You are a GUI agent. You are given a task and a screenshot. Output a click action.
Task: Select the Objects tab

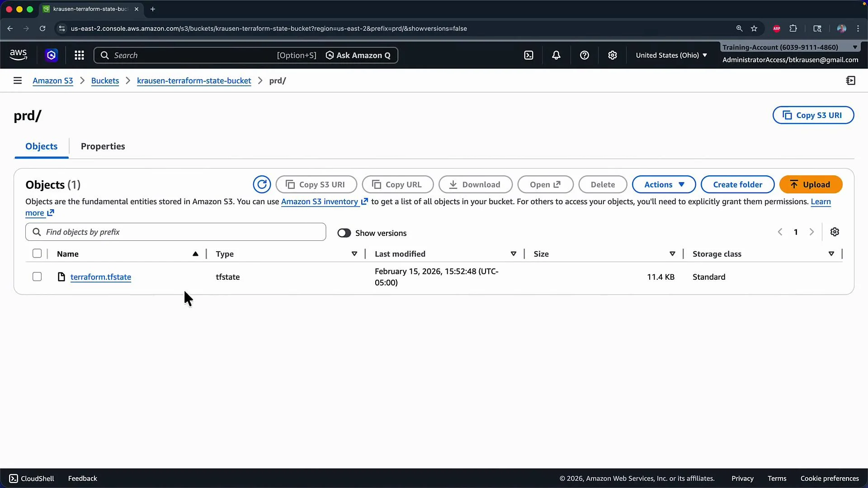42,146
